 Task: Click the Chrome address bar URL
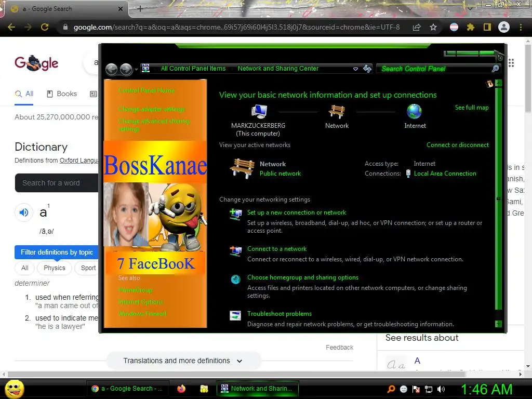tap(236, 27)
